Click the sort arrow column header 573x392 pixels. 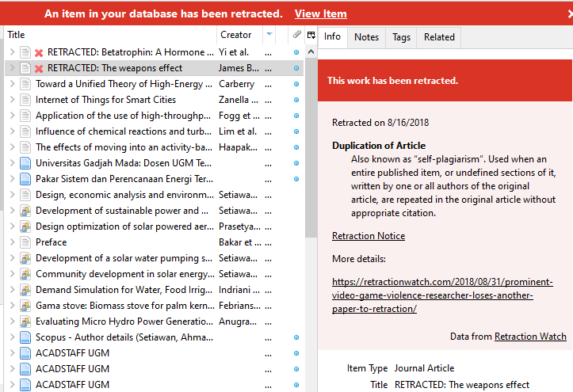tap(269, 35)
